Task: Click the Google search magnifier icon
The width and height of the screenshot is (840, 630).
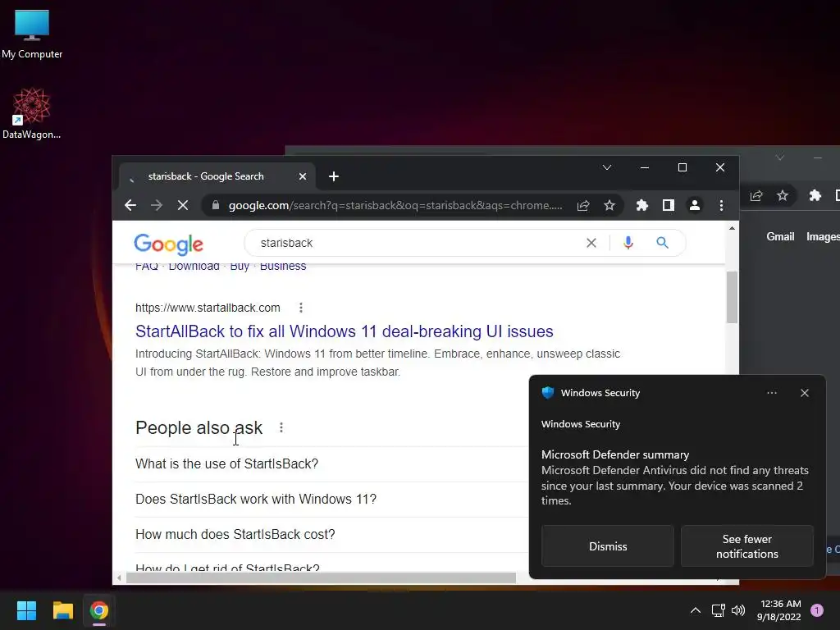Action: coord(662,243)
